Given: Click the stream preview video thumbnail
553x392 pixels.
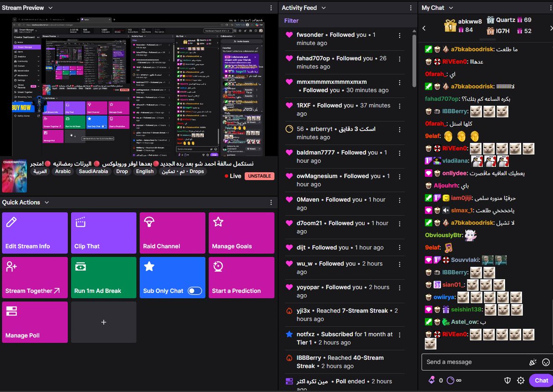Looking at the screenshot, I should pos(139,86).
